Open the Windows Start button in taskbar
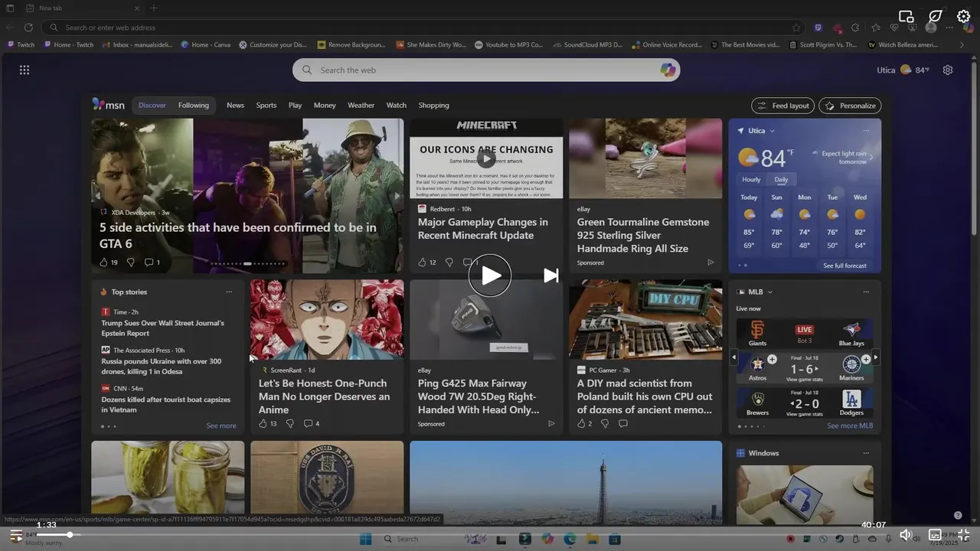Screen dimensions: 980x551 point(366,540)
